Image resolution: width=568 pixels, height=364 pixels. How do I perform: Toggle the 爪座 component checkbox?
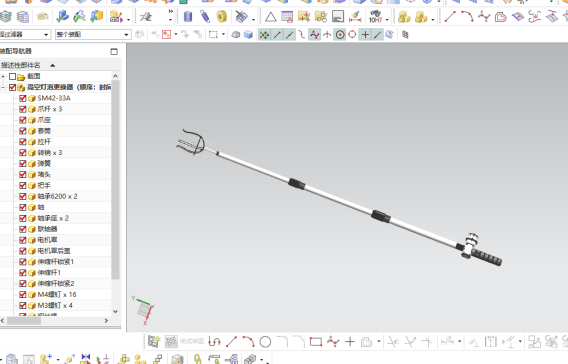tap(23, 120)
